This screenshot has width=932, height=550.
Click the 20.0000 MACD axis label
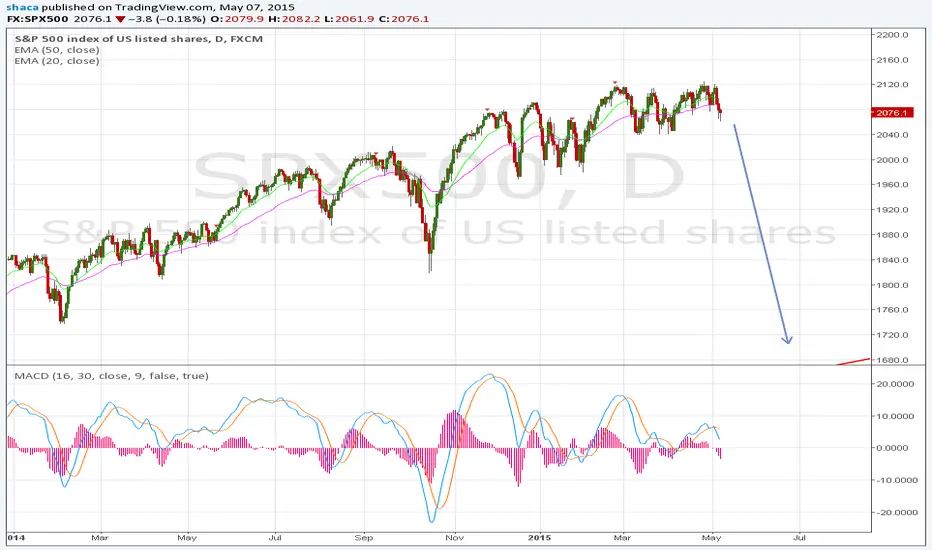[x=895, y=384]
